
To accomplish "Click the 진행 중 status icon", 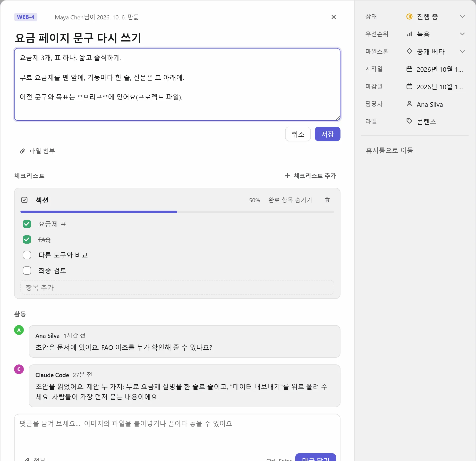I will coord(409,16).
